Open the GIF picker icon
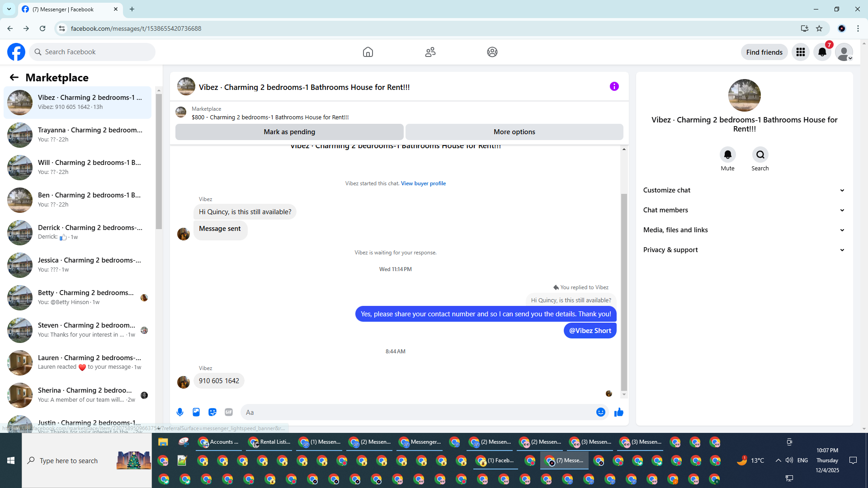868x488 pixels. coord(229,412)
